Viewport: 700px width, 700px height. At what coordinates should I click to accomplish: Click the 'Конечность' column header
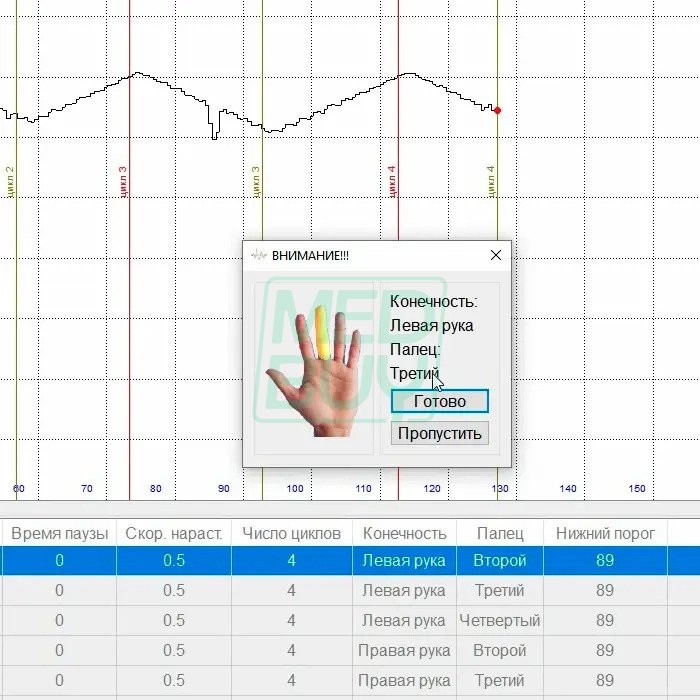pos(404,533)
